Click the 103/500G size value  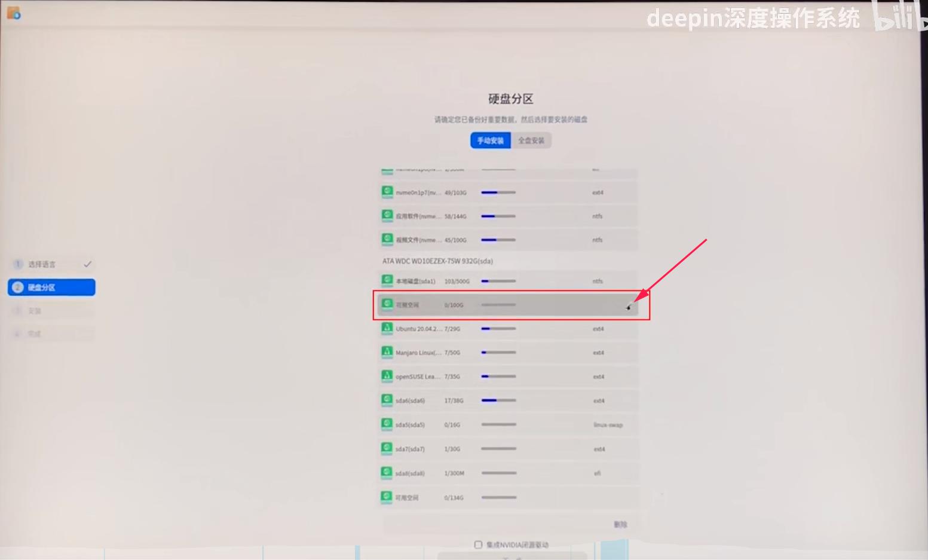457,281
